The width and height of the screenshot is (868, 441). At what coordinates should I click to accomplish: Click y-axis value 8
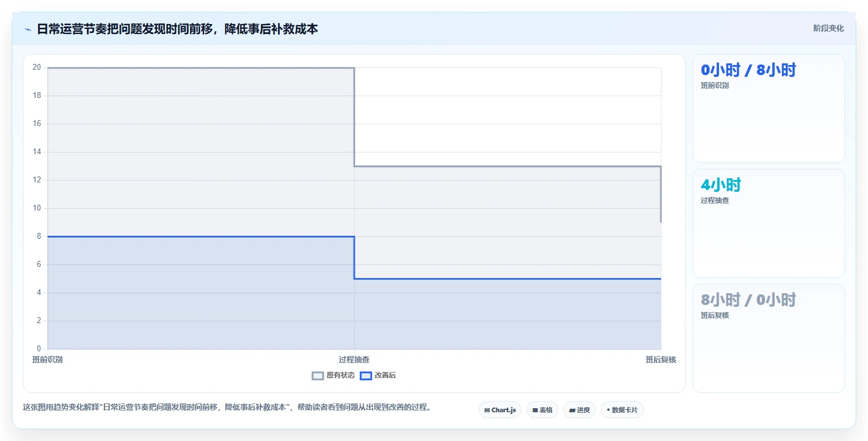pyautogui.click(x=39, y=236)
